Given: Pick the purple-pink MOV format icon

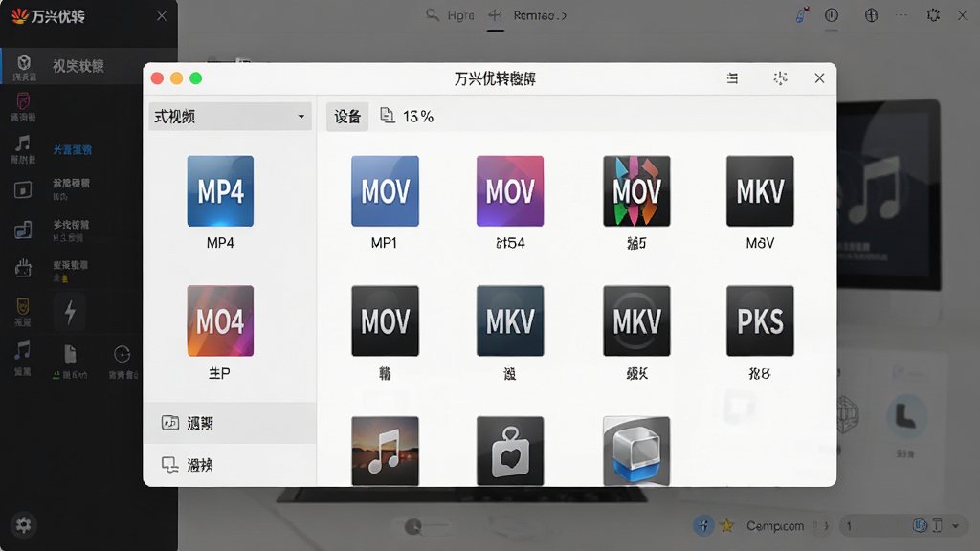Looking at the screenshot, I should pyautogui.click(x=510, y=190).
